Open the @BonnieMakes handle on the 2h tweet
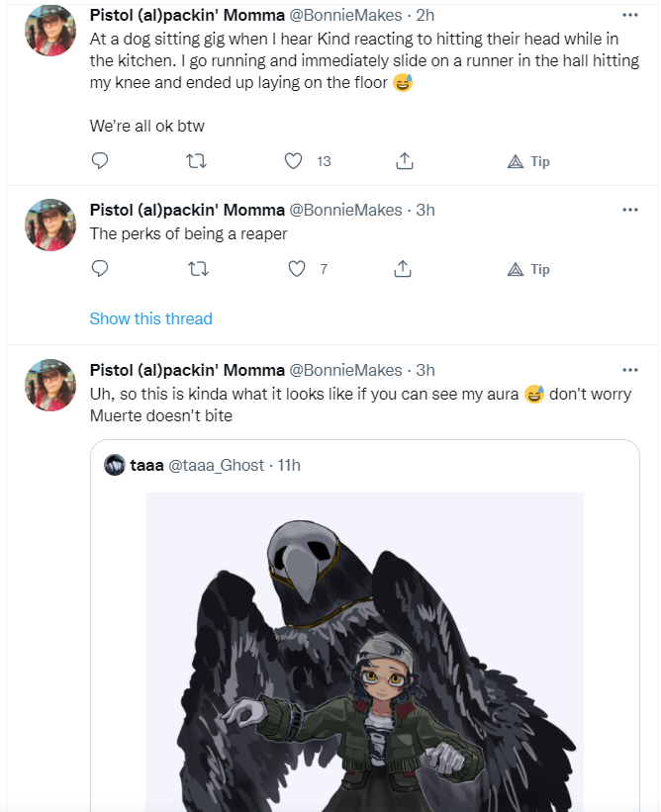The height and width of the screenshot is (812, 661). coord(345,16)
